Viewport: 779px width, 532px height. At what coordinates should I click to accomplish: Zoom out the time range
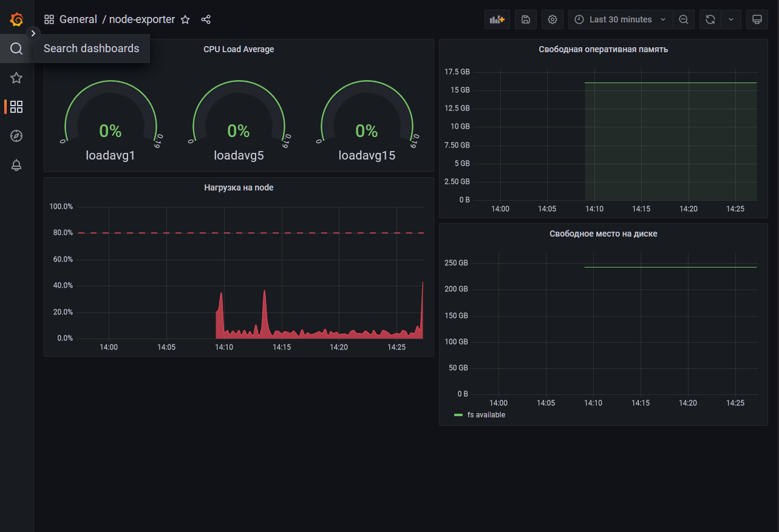pos(684,19)
